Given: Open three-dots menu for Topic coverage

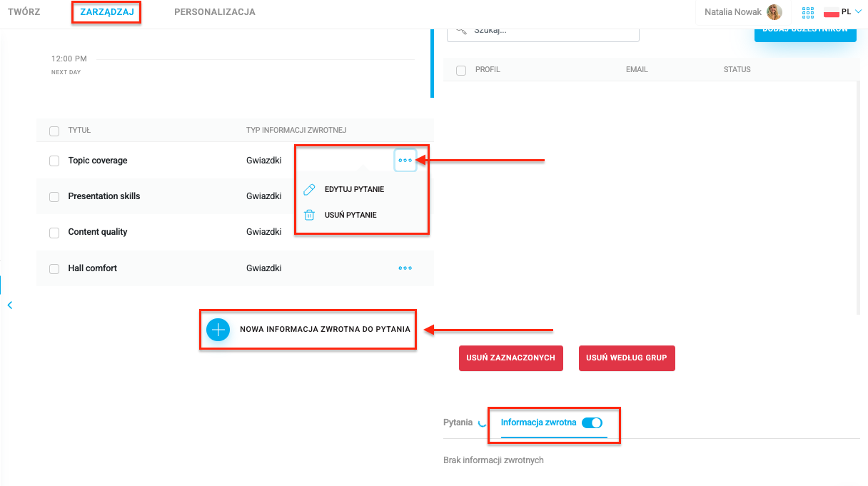Looking at the screenshot, I should pyautogui.click(x=405, y=161).
